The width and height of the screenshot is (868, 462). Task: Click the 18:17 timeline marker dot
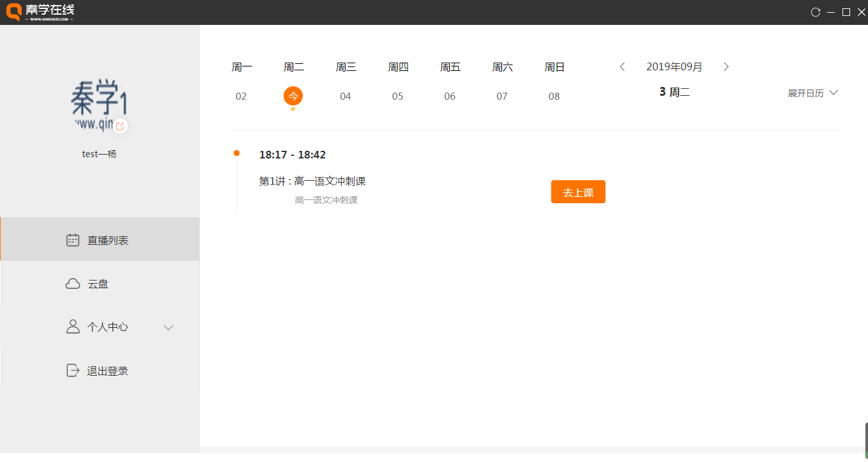click(236, 153)
